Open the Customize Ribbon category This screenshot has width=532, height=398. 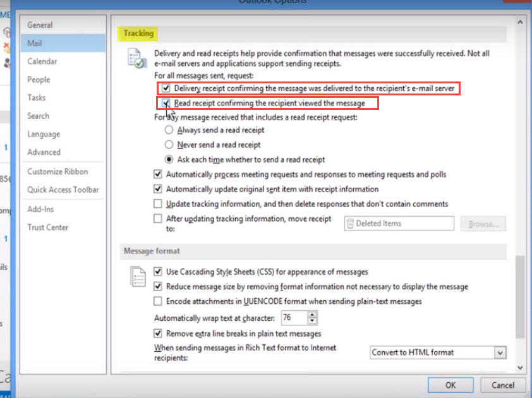(57, 172)
